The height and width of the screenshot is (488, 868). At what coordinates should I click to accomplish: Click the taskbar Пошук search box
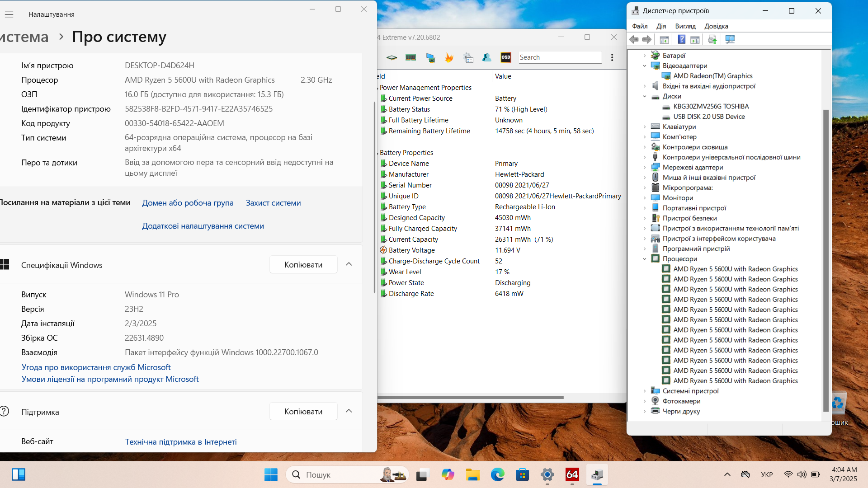click(347, 474)
